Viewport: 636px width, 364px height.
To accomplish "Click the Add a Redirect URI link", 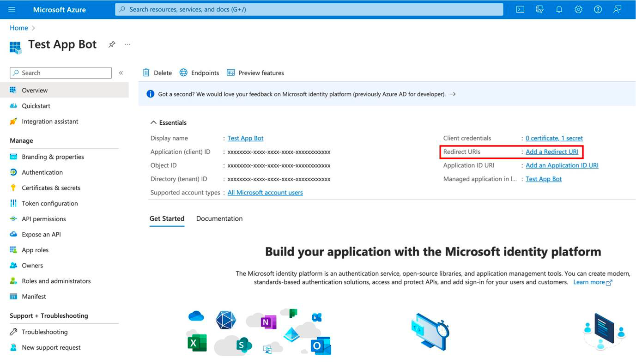I will point(552,152).
